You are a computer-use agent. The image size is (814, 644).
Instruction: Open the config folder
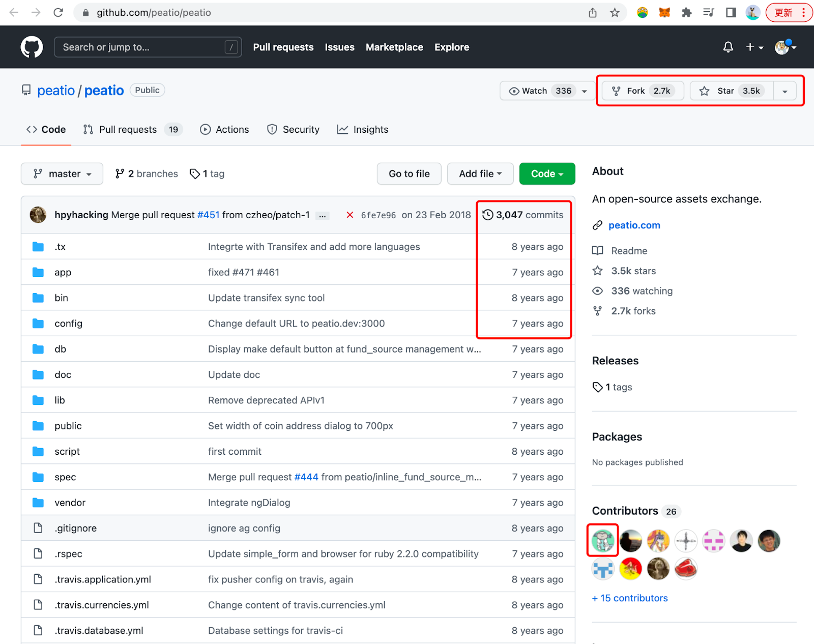(68, 324)
